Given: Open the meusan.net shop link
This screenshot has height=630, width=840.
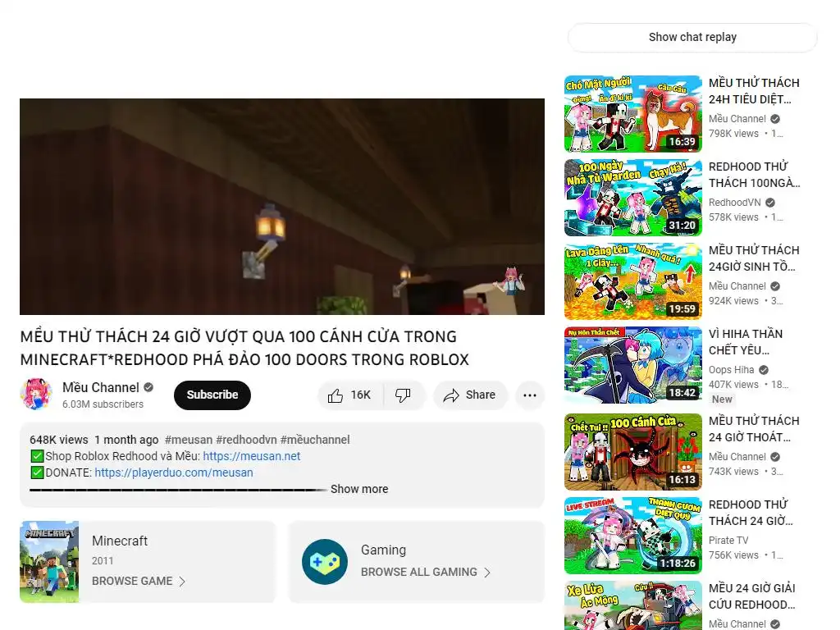Looking at the screenshot, I should tap(252, 456).
